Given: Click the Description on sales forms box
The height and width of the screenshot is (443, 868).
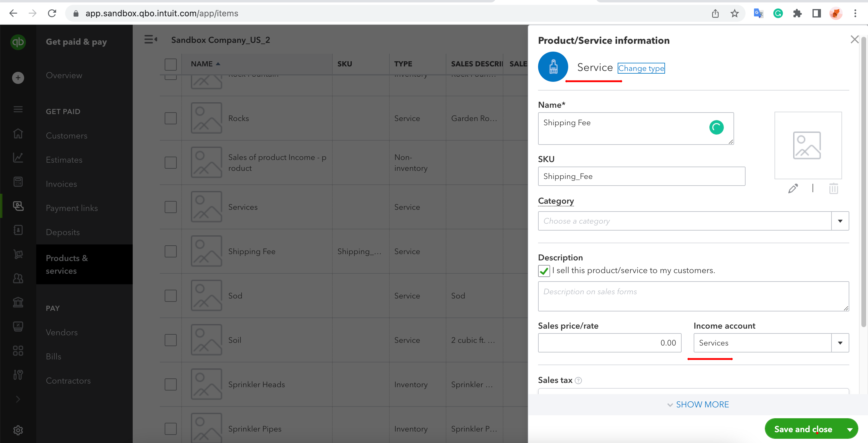Looking at the screenshot, I should [x=693, y=296].
